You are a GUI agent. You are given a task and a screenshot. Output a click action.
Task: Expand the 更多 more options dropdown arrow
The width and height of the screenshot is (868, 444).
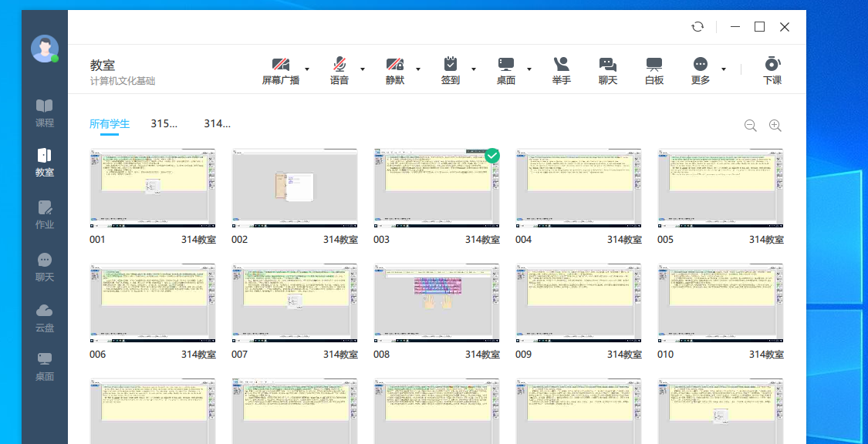point(724,69)
